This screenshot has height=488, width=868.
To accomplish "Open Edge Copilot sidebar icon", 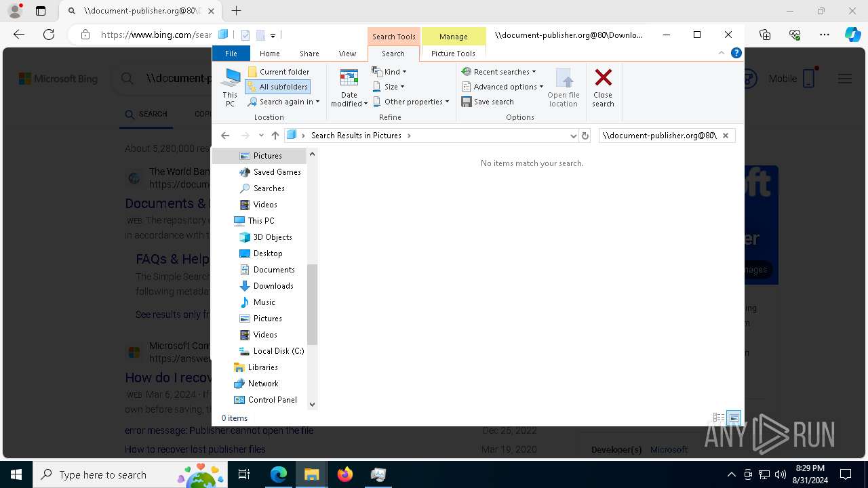I will tap(852, 35).
